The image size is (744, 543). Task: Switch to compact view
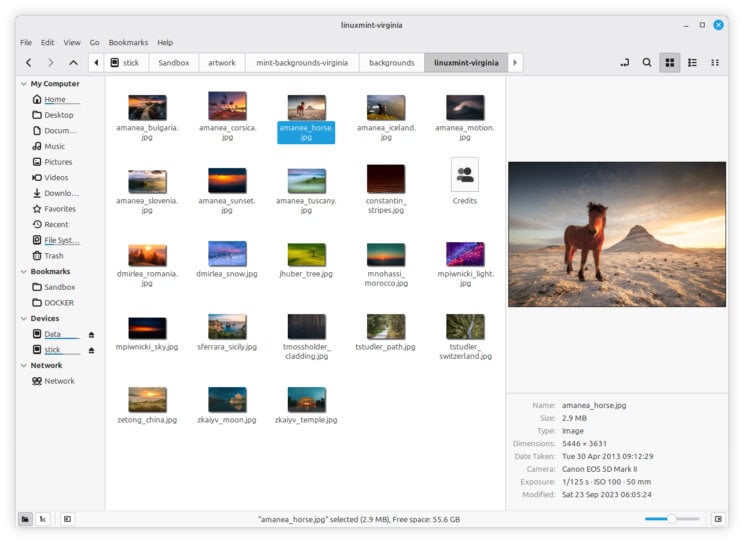click(715, 63)
